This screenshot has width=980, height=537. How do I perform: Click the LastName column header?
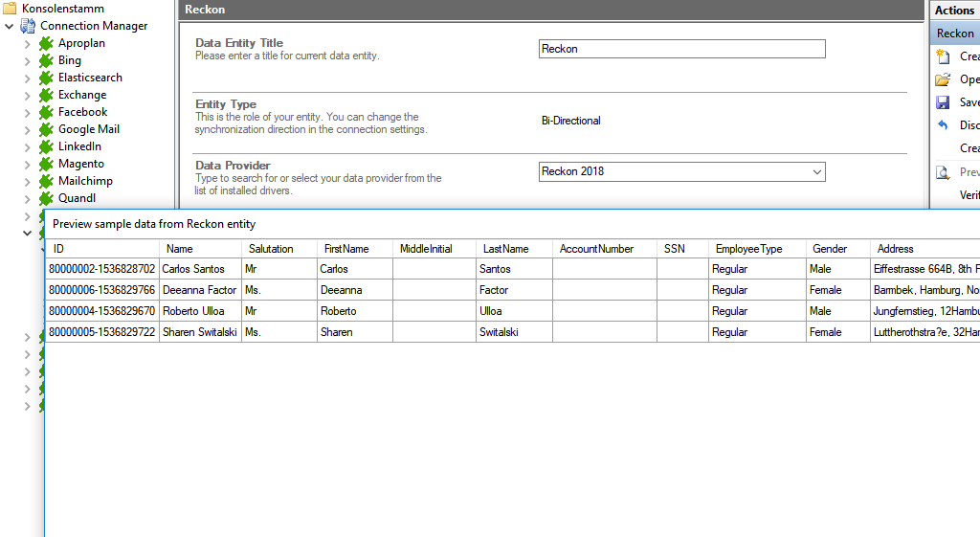click(x=505, y=249)
